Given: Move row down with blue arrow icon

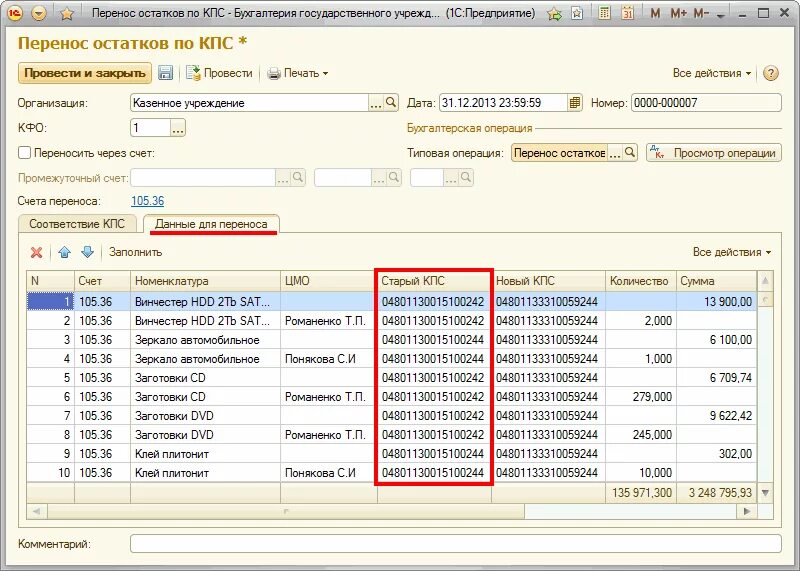Looking at the screenshot, I should tap(88, 252).
